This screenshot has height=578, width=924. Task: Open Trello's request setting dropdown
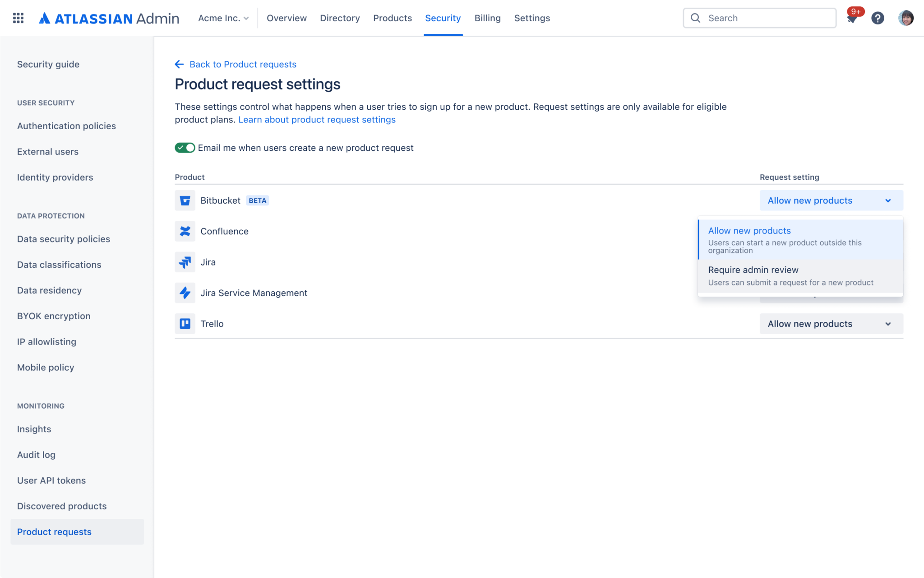pyautogui.click(x=830, y=323)
